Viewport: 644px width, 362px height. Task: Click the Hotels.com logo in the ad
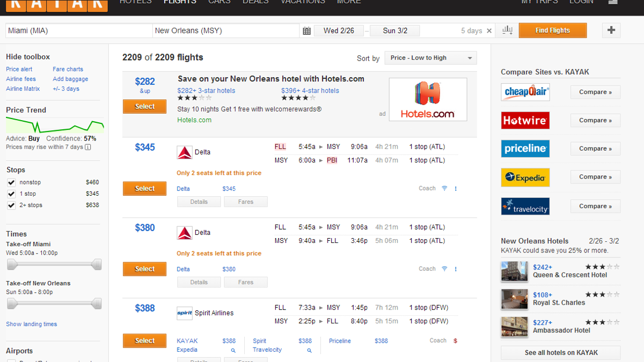click(428, 99)
